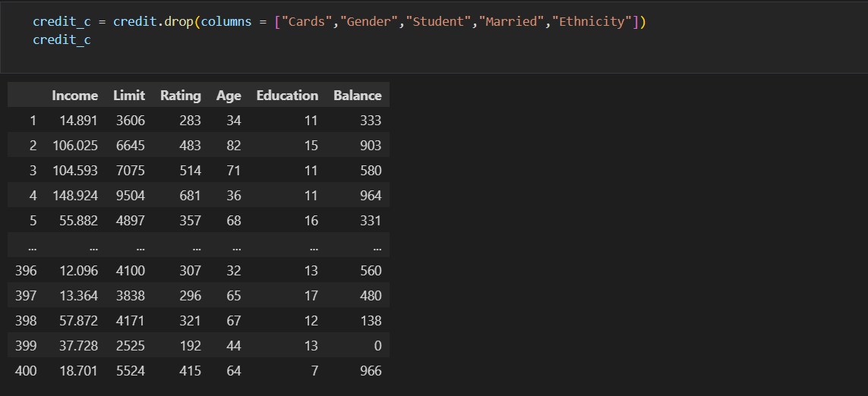Viewport: 868px width, 396px height.
Task: Pick the Rating value 307
Action: pyautogui.click(x=191, y=271)
